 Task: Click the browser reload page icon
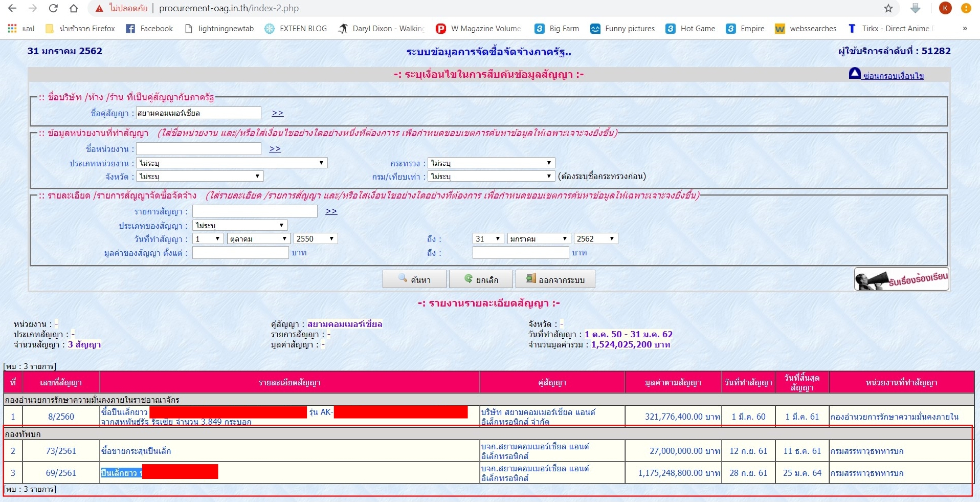[53, 8]
